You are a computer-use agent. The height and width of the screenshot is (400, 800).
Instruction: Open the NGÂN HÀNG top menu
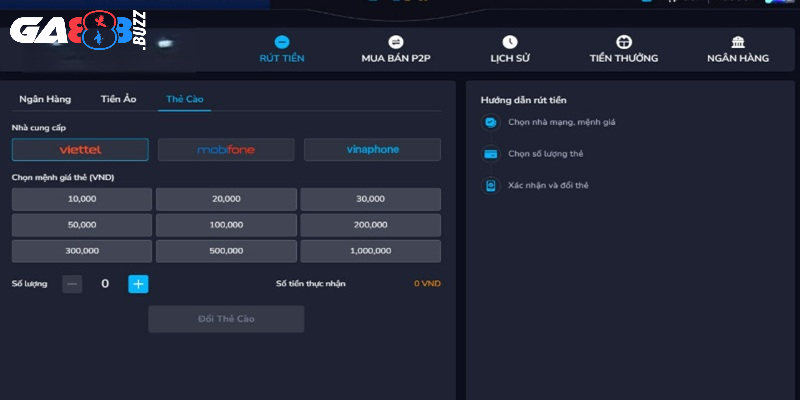(x=738, y=58)
